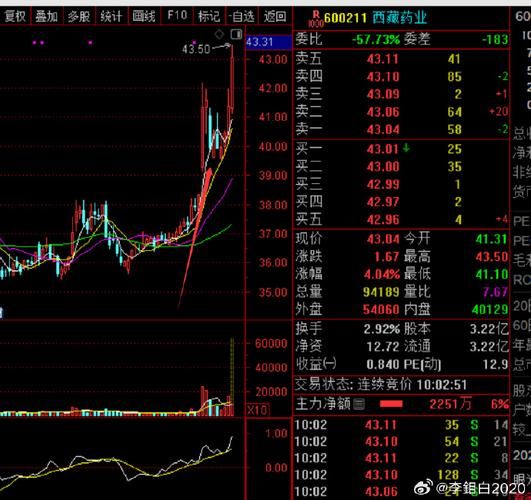
Task: Click the 10:02 trade row with volume 128
Action: pos(401,475)
